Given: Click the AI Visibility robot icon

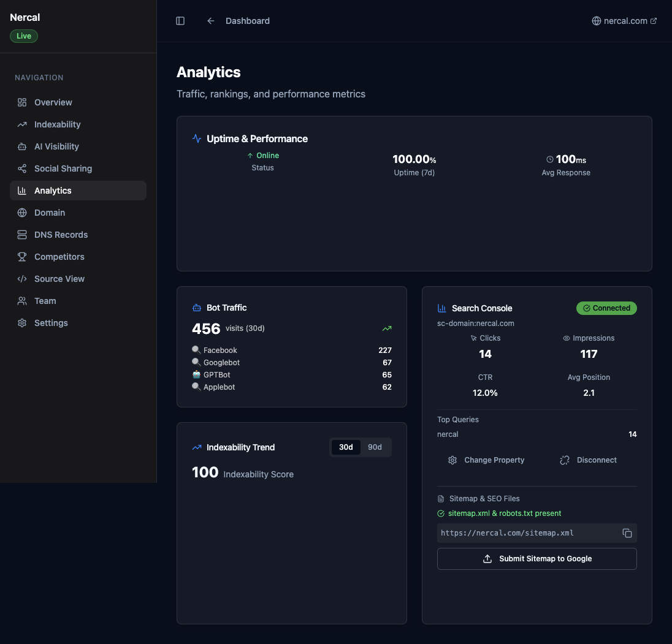Looking at the screenshot, I should [22, 146].
